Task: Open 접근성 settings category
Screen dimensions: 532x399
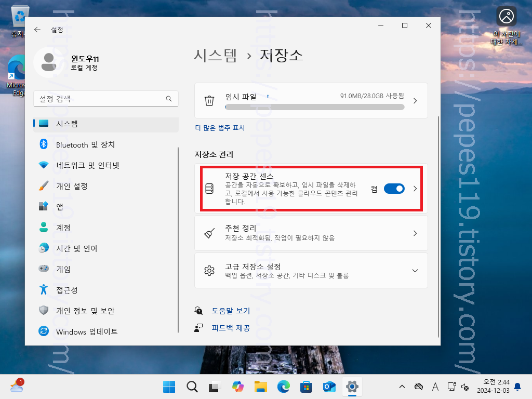Action: [x=106, y=290]
